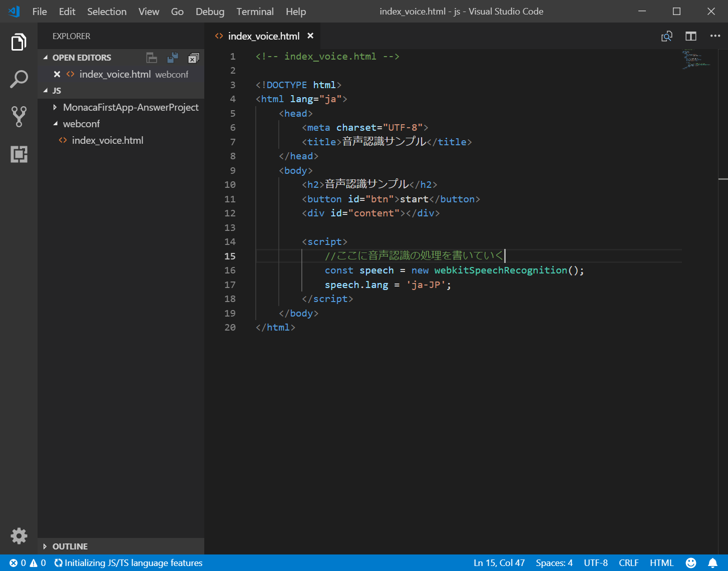Click the Save All icon in Open Editors
The height and width of the screenshot is (571, 728).
coord(173,58)
